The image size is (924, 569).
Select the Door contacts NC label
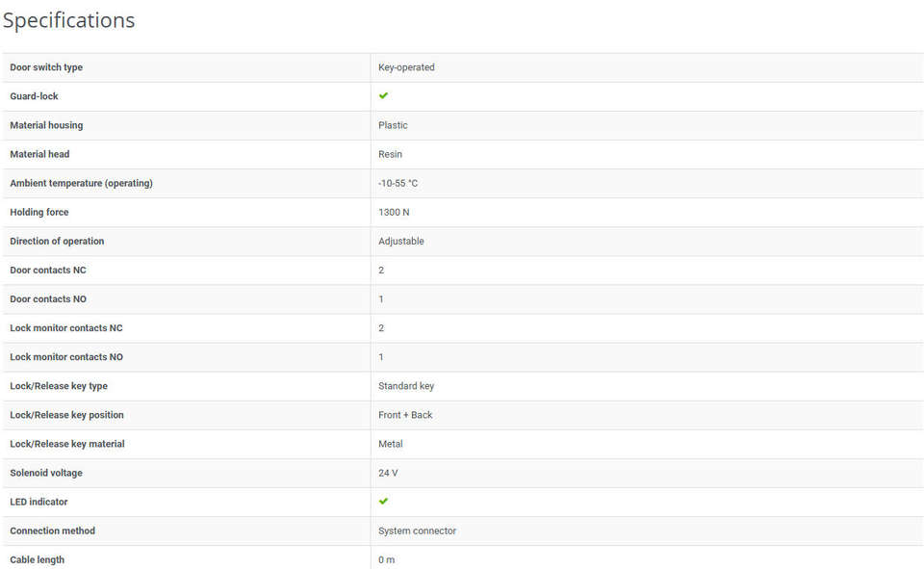(x=48, y=270)
